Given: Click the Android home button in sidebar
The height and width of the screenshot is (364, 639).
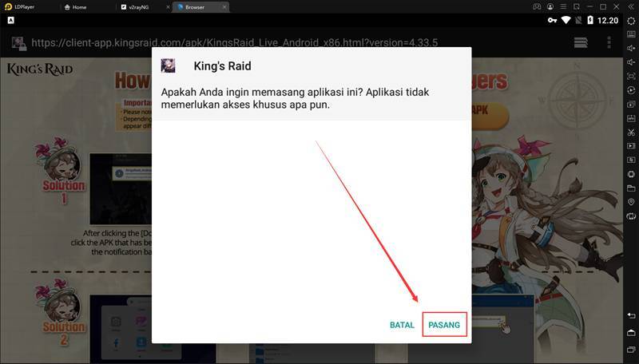Looking at the screenshot, I should [631, 333].
